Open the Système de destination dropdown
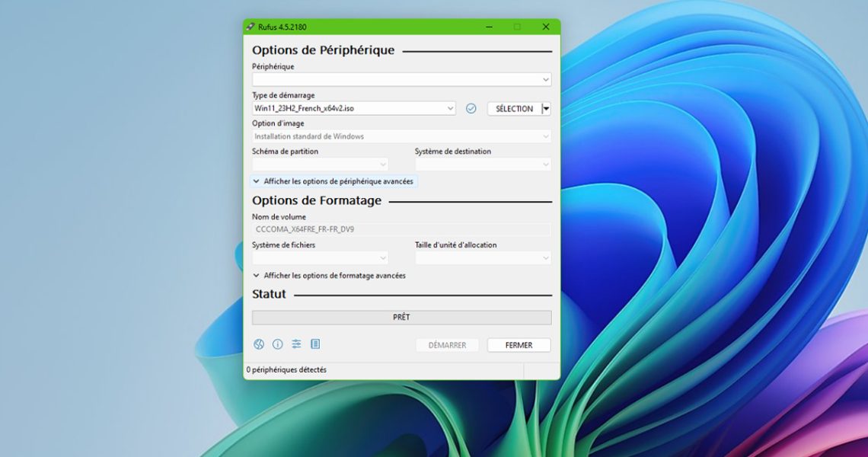868x457 pixels. [483, 165]
